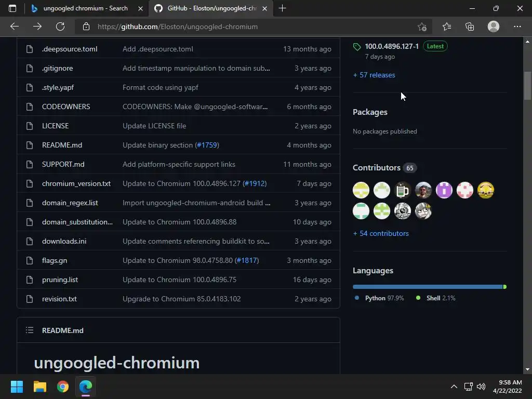Screen dimensions: 532x399
Task: Open the yellow emoji-face contributor avatar
Action: (x=486, y=190)
